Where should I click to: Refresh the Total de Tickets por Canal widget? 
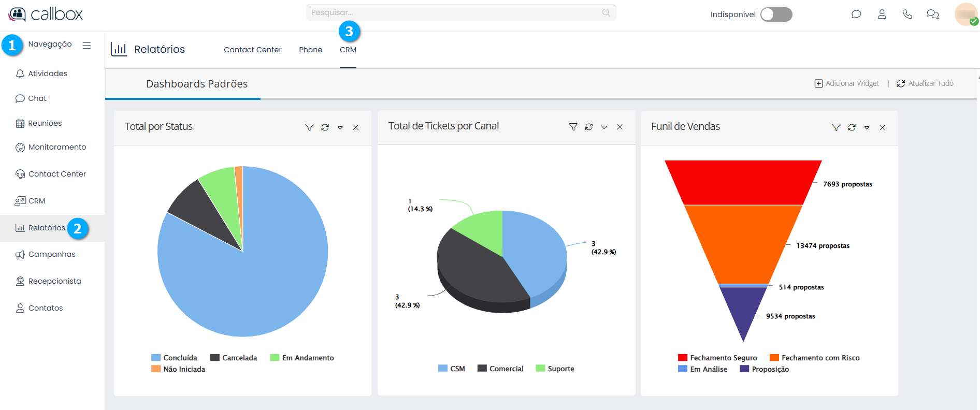(x=589, y=127)
